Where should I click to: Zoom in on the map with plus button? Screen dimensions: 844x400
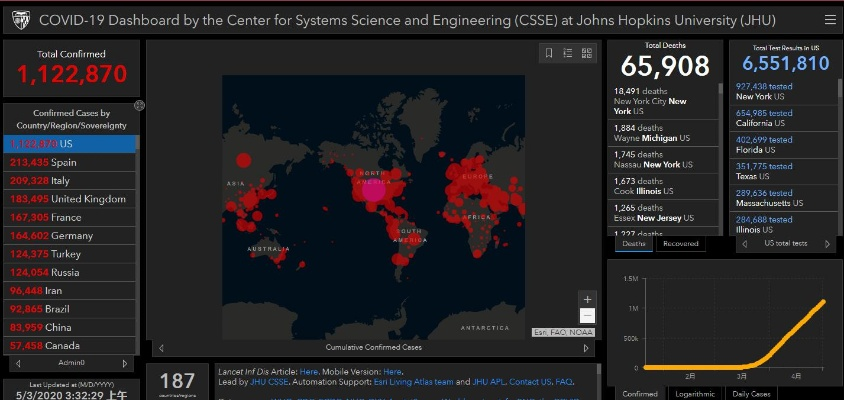coord(587,299)
